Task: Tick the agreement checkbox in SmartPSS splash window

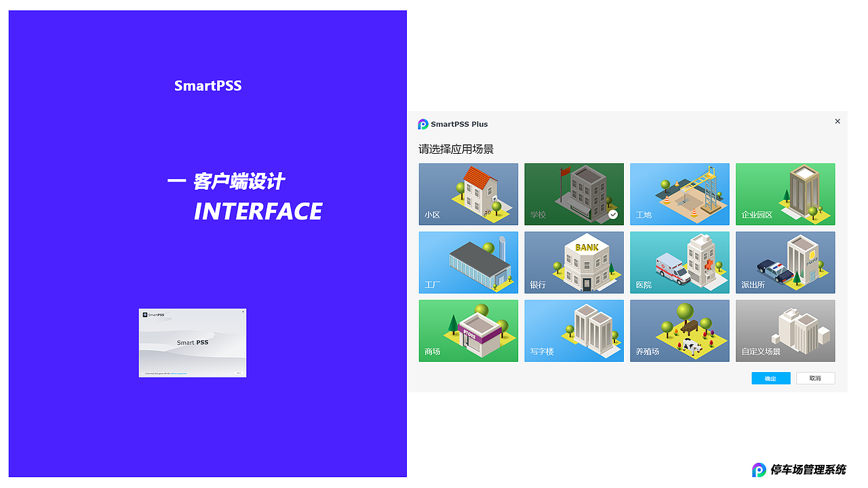Action: point(142,373)
